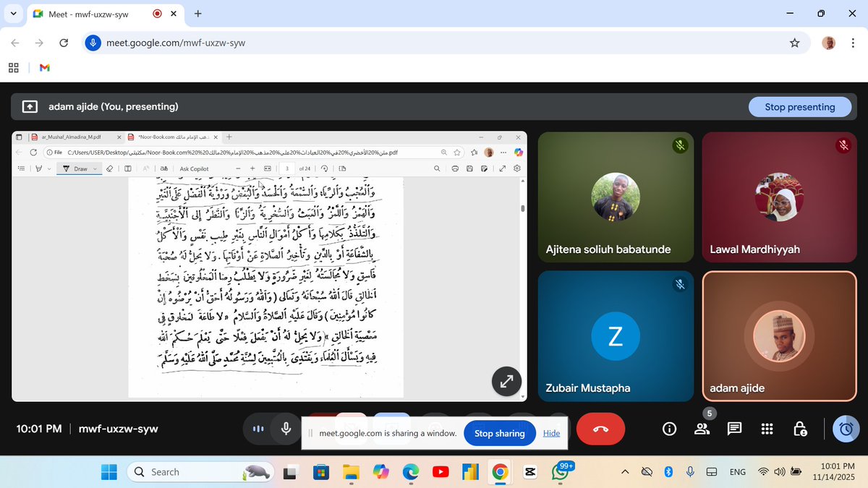Click Ask Copilot in shared PDF toolbar

pyautogui.click(x=194, y=168)
